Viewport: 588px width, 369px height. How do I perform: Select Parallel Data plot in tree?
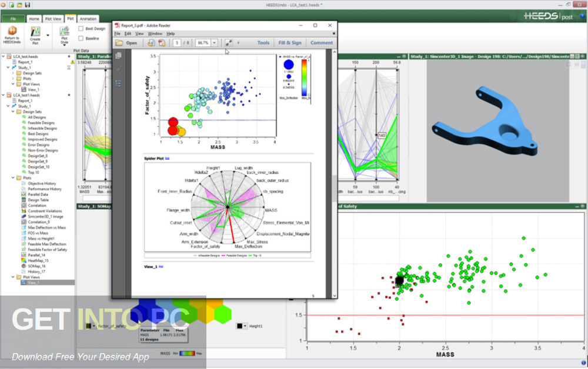click(x=38, y=194)
